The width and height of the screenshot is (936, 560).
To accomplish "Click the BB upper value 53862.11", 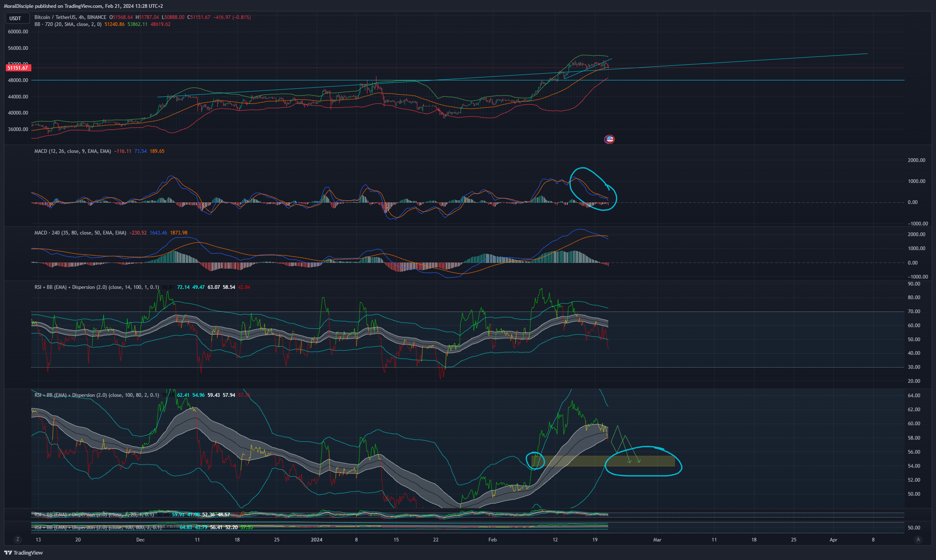I will click(137, 24).
